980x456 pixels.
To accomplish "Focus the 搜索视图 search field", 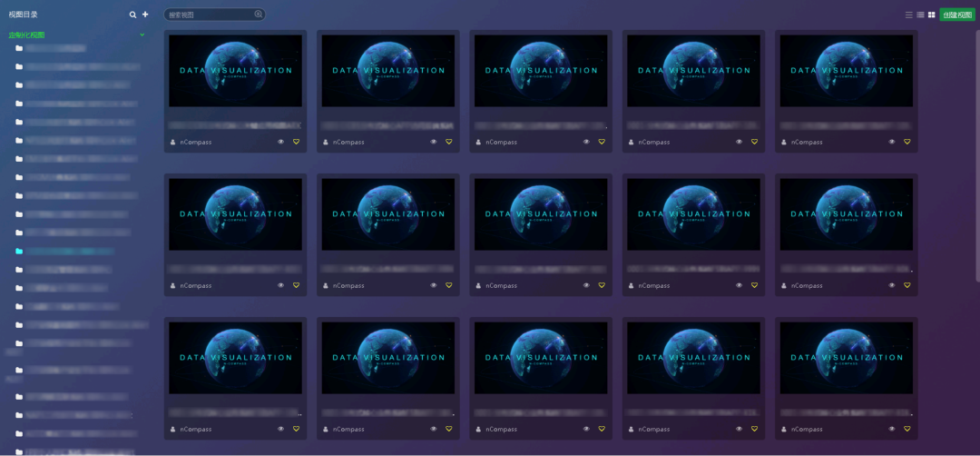I will 214,15.
